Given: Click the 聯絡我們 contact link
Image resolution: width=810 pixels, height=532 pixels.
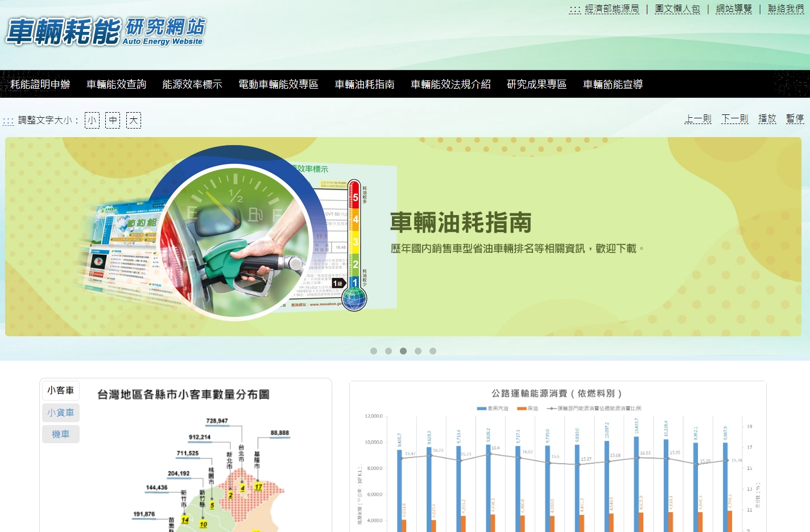Looking at the screenshot, I should tap(786, 9).
